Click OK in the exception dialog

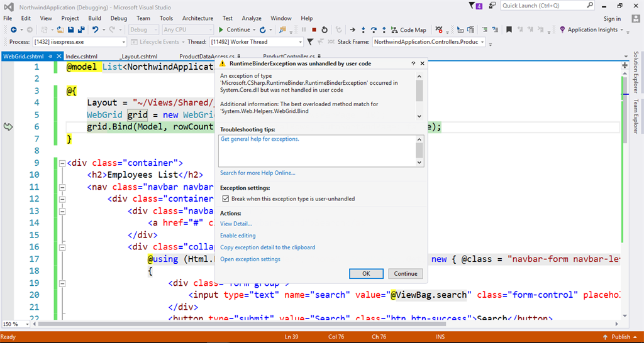(367, 274)
